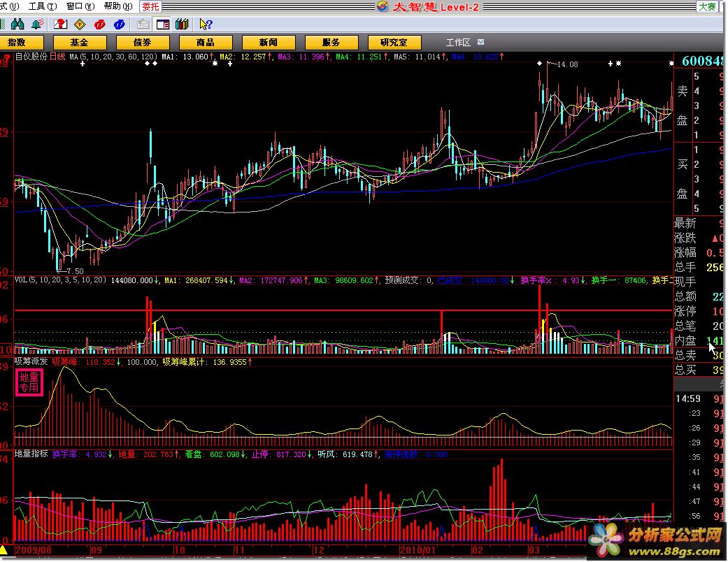Open the 帮助 menu
This screenshot has height=562, width=728.
115,6
